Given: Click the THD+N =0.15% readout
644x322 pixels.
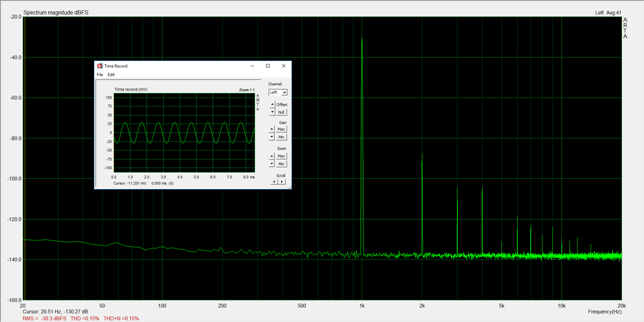Looking at the screenshot, I should [x=121, y=318].
